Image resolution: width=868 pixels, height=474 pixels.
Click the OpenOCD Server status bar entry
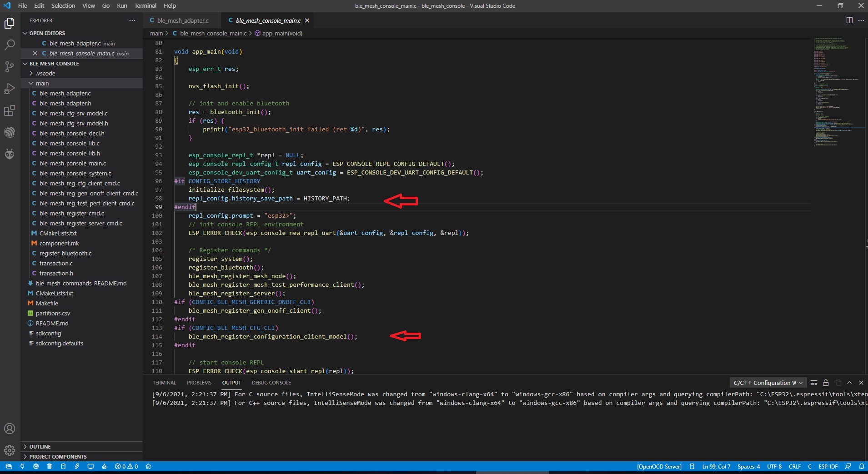click(659, 466)
